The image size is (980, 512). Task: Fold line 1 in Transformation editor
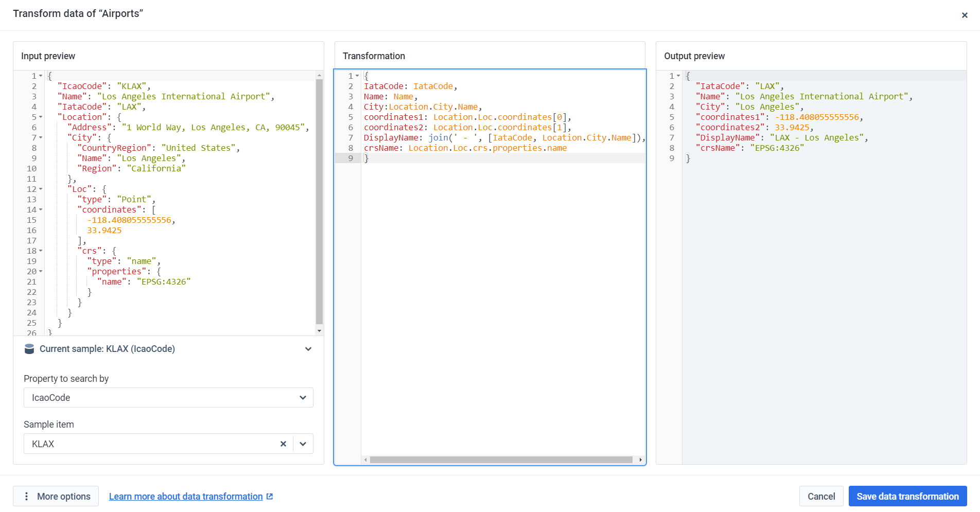357,76
